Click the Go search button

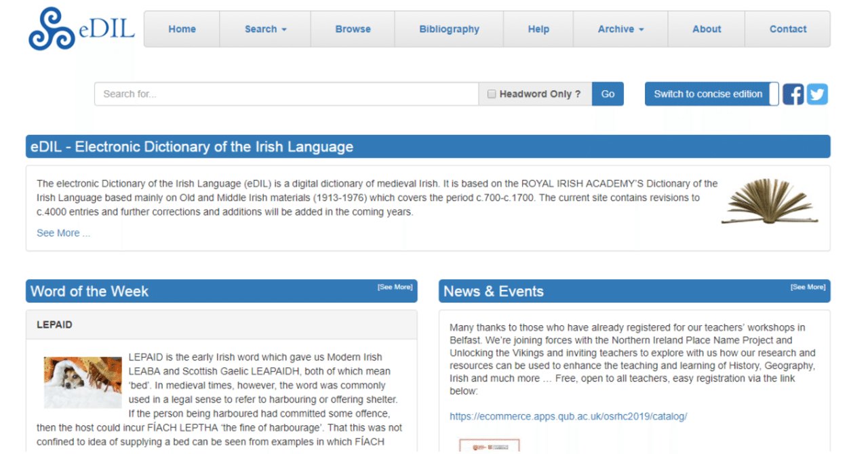(608, 94)
